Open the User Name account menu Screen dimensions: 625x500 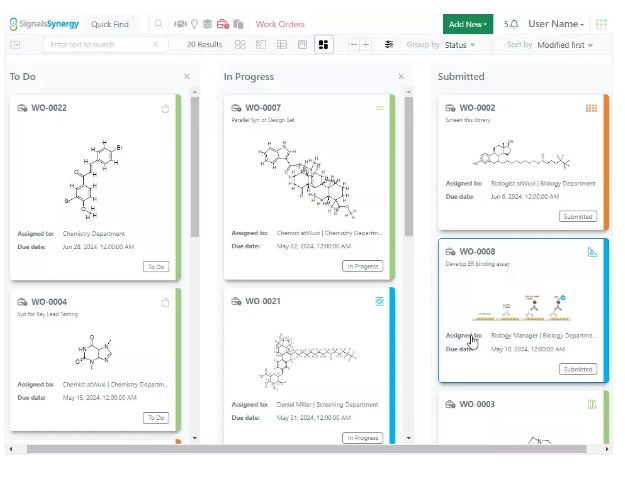[x=556, y=24]
